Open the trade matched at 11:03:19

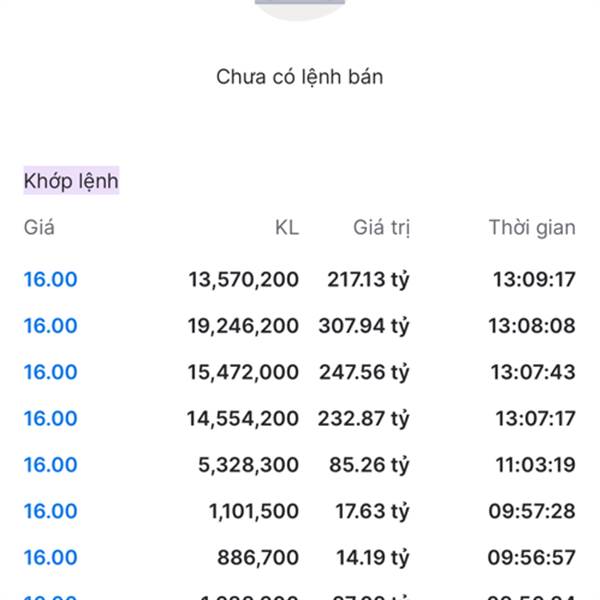300,465
